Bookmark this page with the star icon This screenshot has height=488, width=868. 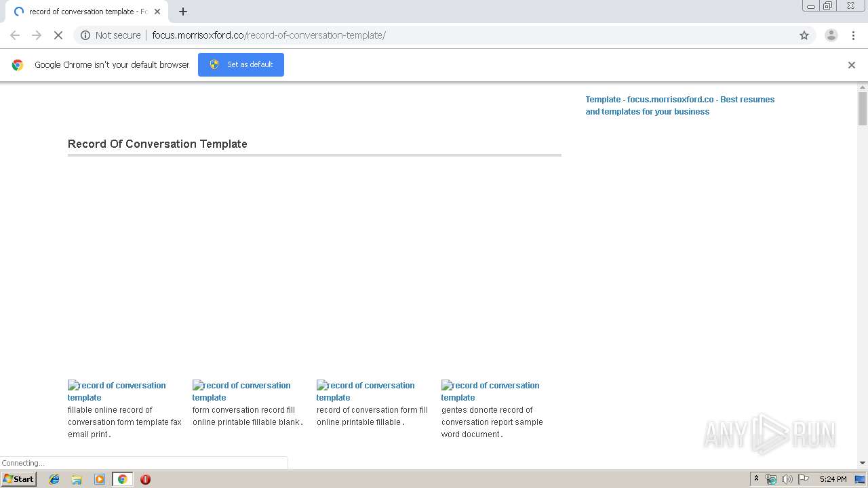point(804,35)
